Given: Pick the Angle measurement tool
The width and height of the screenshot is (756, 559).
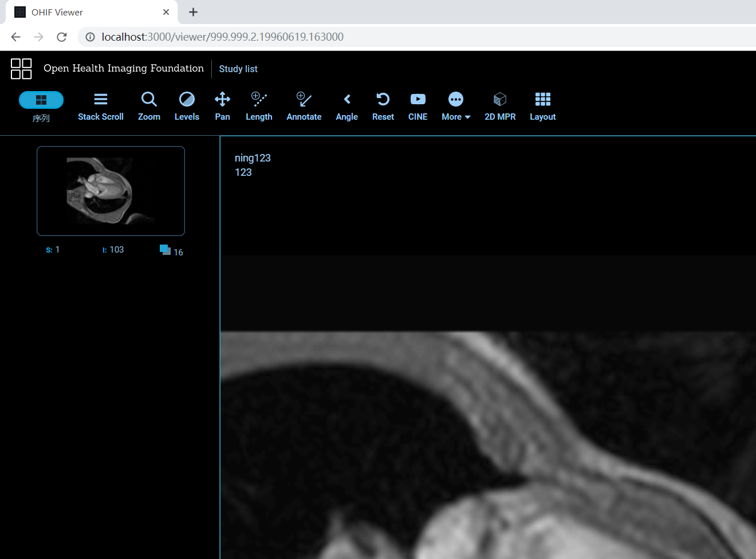Looking at the screenshot, I should (x=346, y=106).
